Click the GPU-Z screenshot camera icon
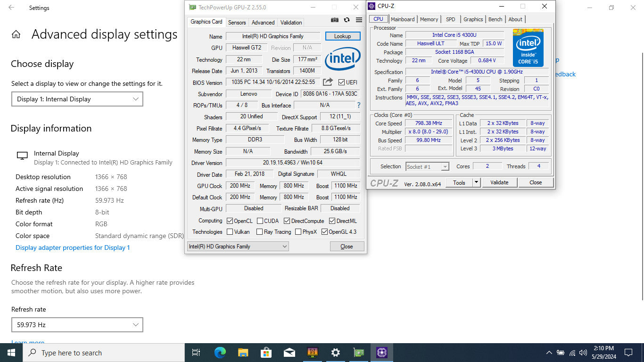The width and height of the screenshot is (644, 362). click(x=335, y=20)
